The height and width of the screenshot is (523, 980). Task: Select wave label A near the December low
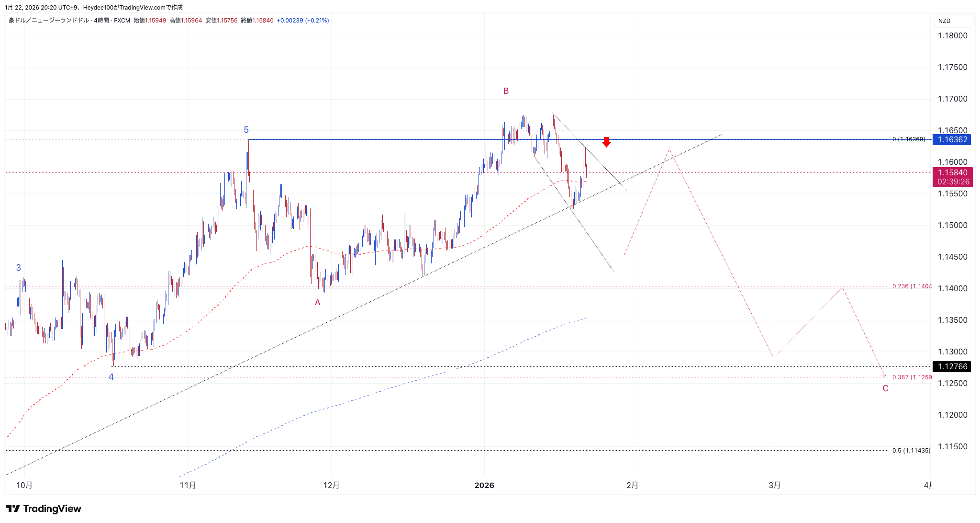317,302
